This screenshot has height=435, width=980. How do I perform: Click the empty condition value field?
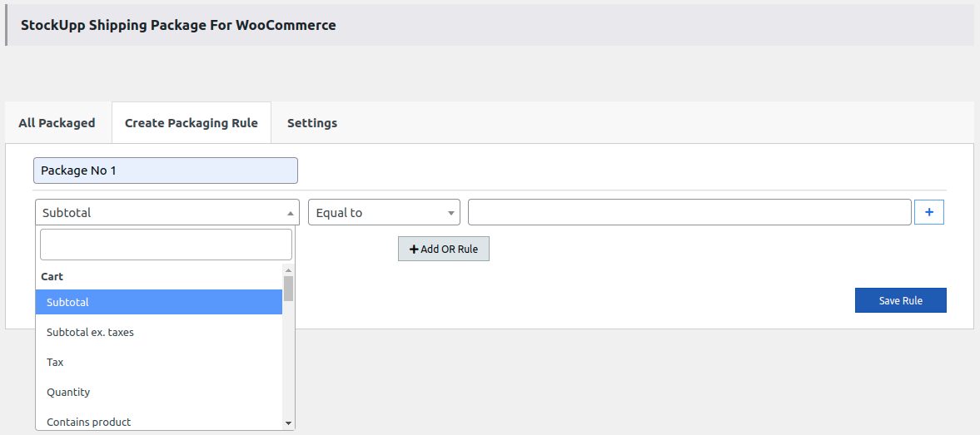pos(689,212)
